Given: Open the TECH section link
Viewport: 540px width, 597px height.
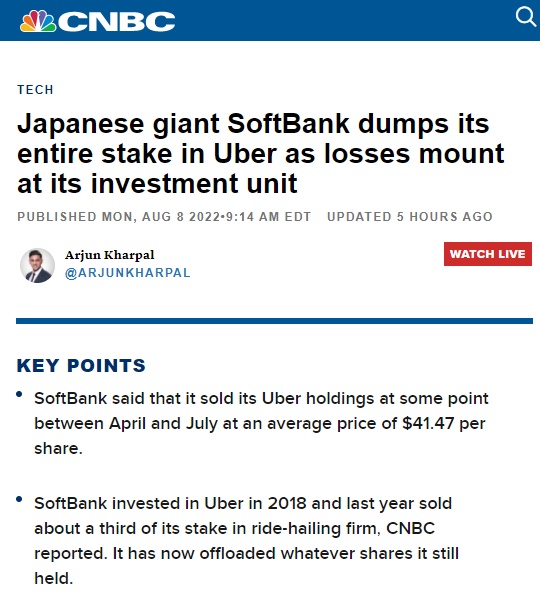Looking at the screenshot, I should point(35,90).
